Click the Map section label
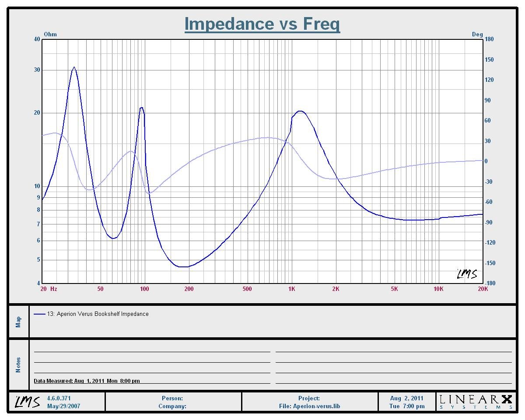Image resolution: width=525 pixels, height=420 pixels. (x=18, y=322)
